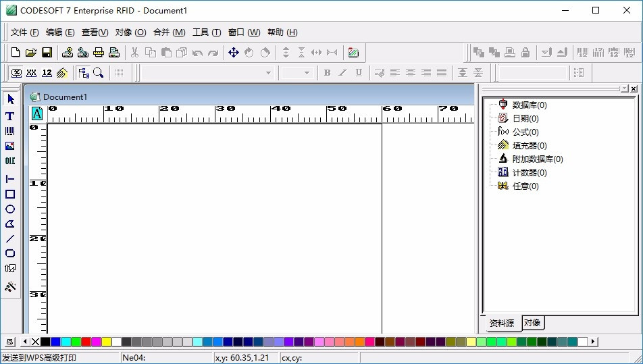
Task: Select the Text tool (T)
Action: (10, 116)
